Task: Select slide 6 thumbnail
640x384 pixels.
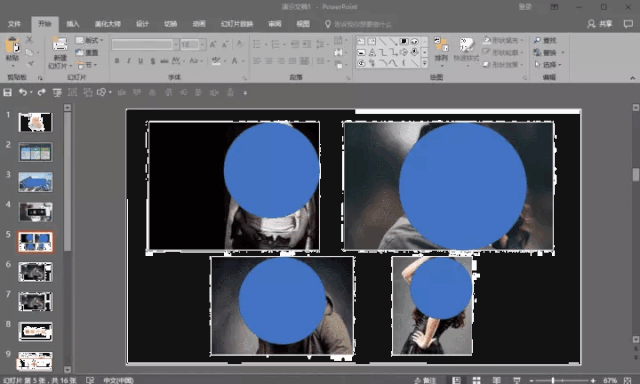Action: (36, 272)
